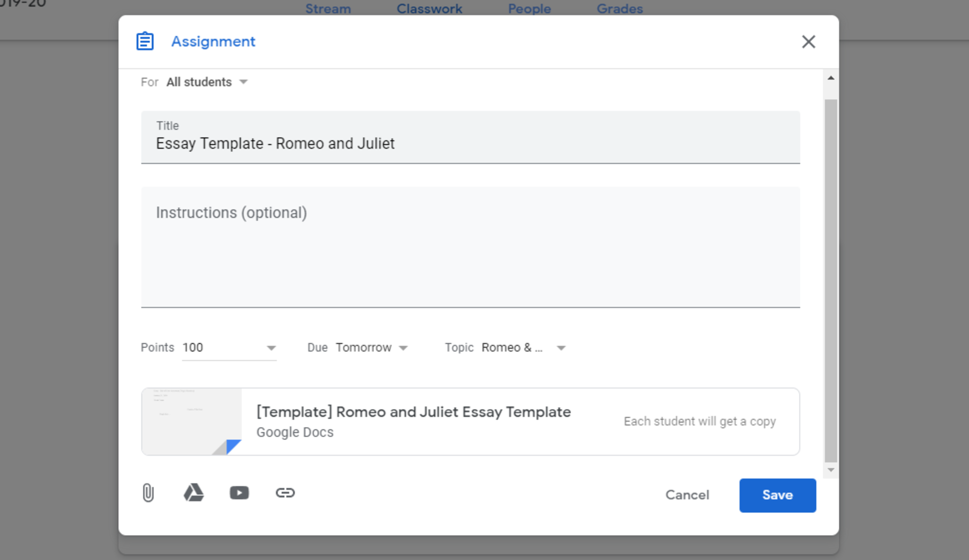Expand the Topic Romeo dropdown
This screenshot has width=969, height=560.
click(x=561, y=348)
